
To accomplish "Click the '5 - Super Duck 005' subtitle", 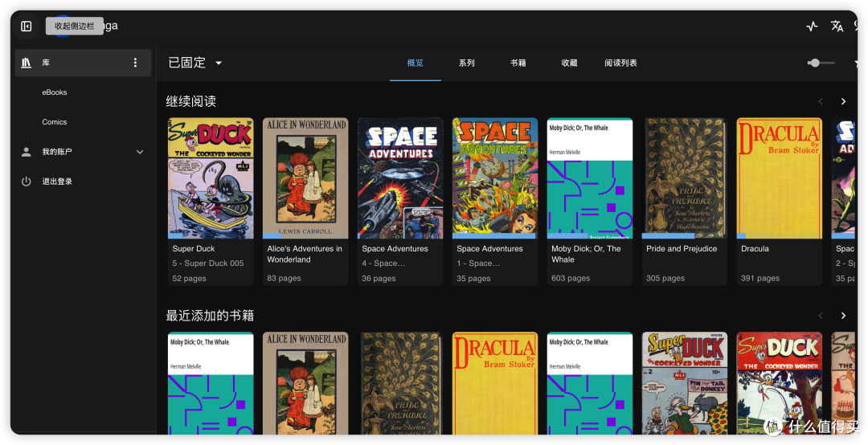I will [x=207, y=263].
